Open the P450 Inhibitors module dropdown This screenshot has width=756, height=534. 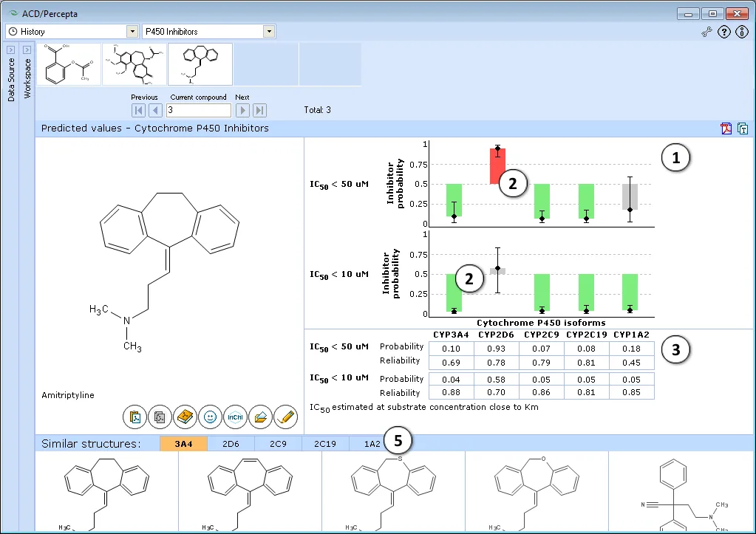[269, 31]
